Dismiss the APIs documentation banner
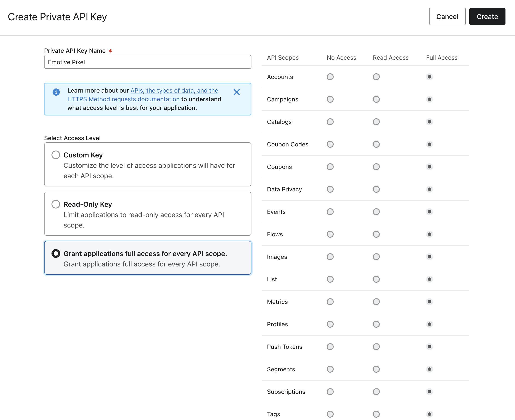515x420 pixels. coord(237,92)
